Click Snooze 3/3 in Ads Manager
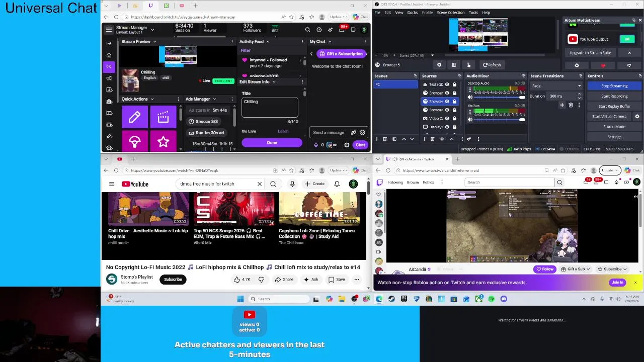Viewport: 644px width, 362px height. 203,121
